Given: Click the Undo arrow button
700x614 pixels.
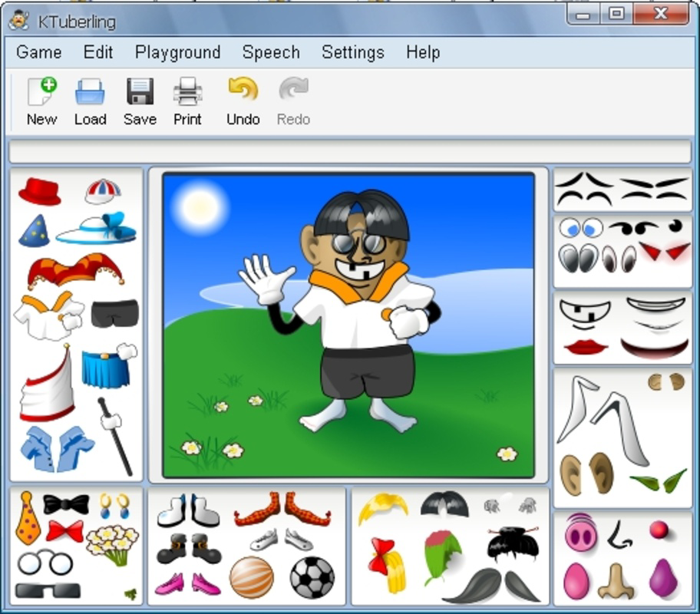Looking at the screenshot, I should pyautogui.click(x=243, y=101).
